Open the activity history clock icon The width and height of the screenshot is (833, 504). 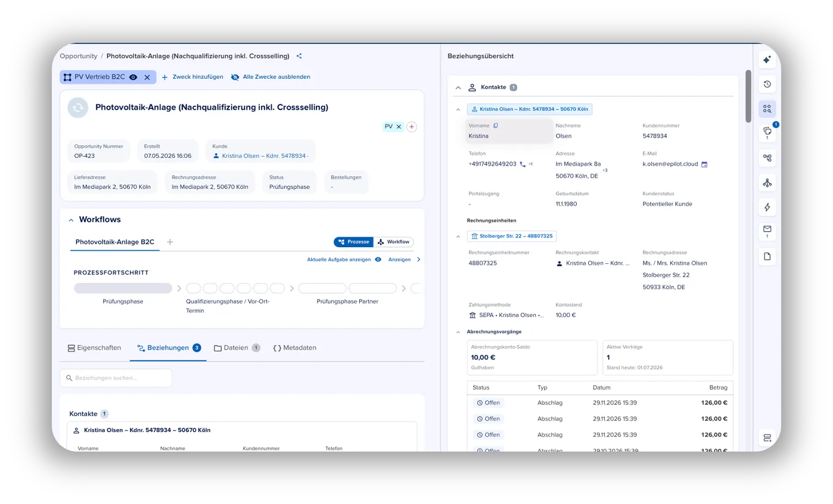767,84
